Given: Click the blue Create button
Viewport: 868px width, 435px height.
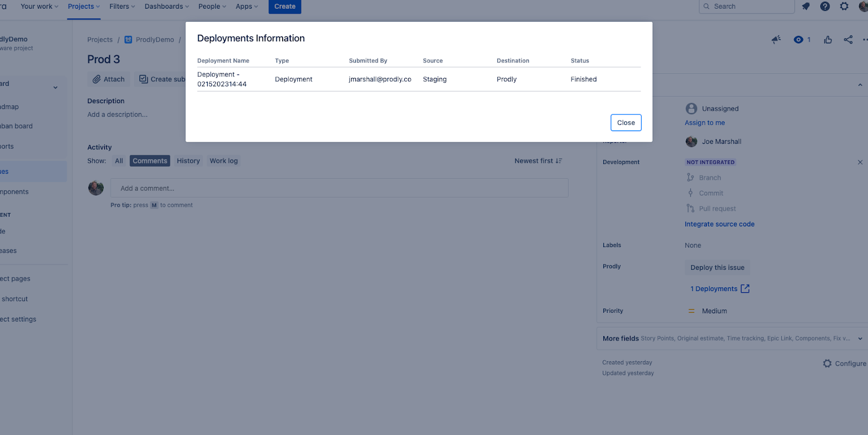Looking at the screenshot, I should tap(285, 7).
